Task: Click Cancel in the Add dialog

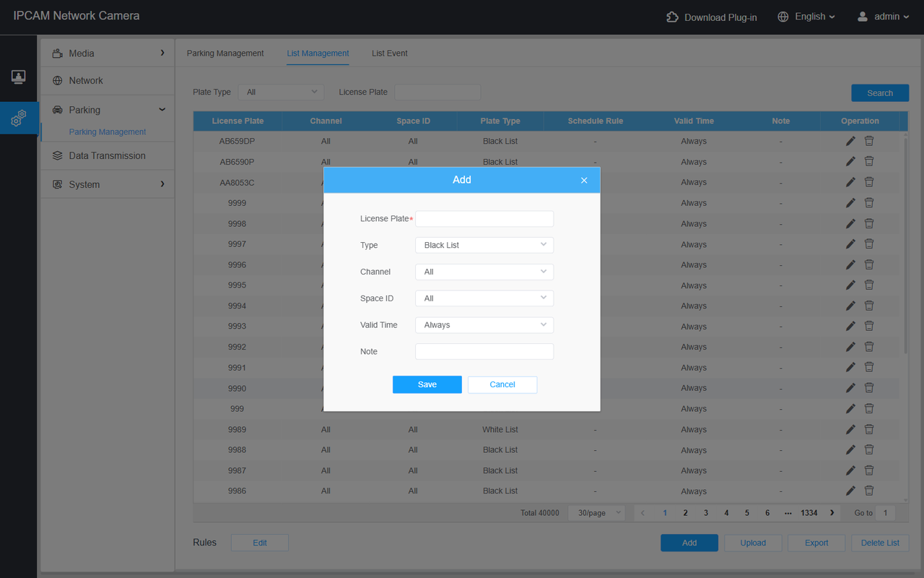Action: (502, 384)
